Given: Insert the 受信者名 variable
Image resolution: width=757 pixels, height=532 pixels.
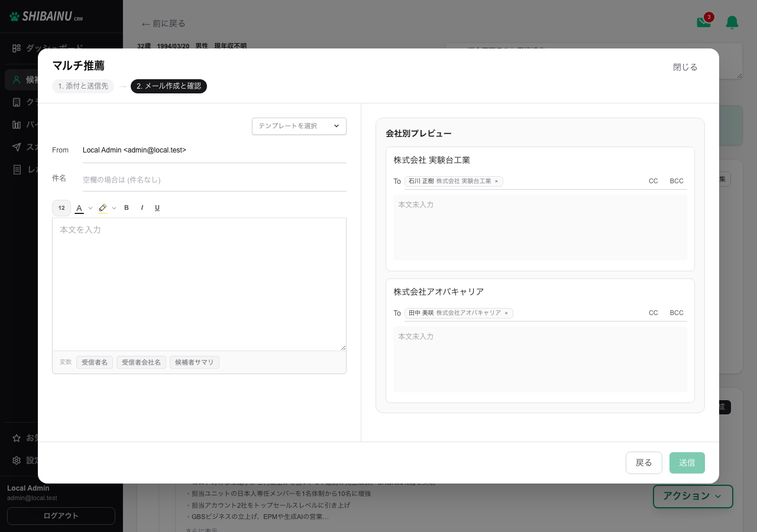Looking at the screenshot, I should click(x=95, y=362).
